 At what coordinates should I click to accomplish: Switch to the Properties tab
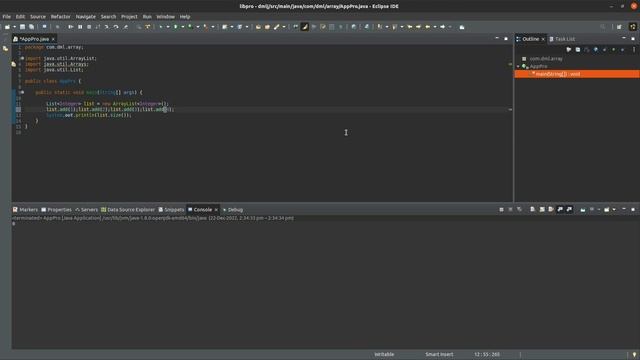point(56,210)
